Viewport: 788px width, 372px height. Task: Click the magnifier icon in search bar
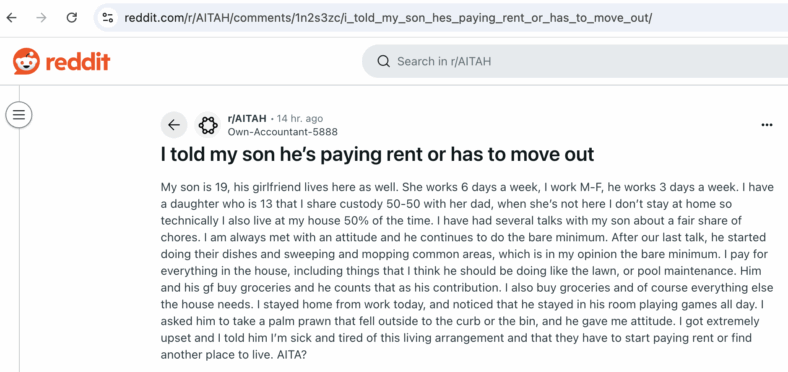(383, 61)
